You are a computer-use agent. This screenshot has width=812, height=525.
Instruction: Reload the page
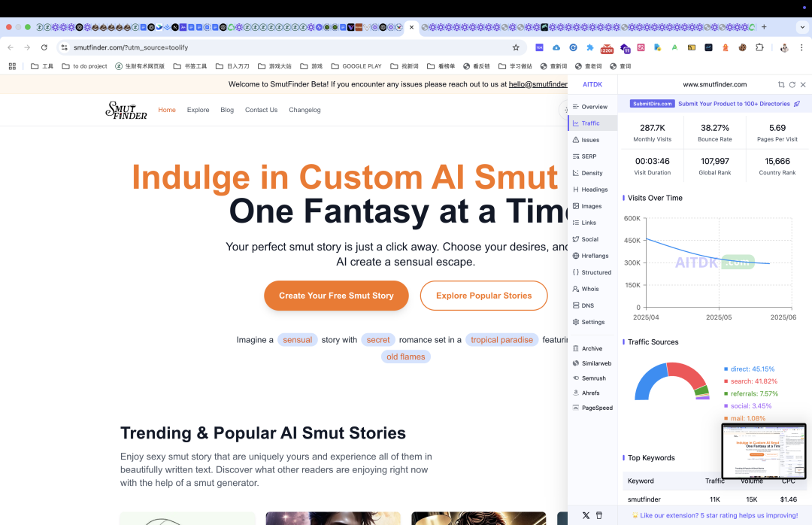point(44,47)
